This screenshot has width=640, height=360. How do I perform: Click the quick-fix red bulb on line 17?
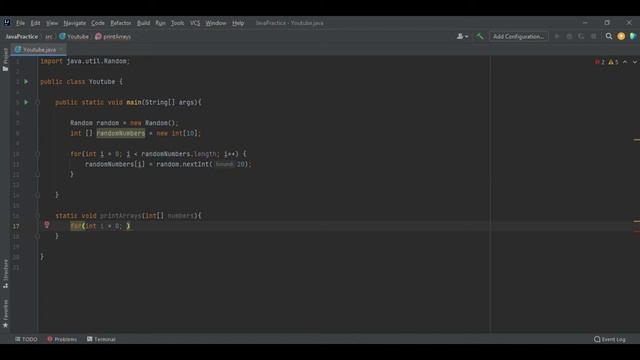point(47,225)
